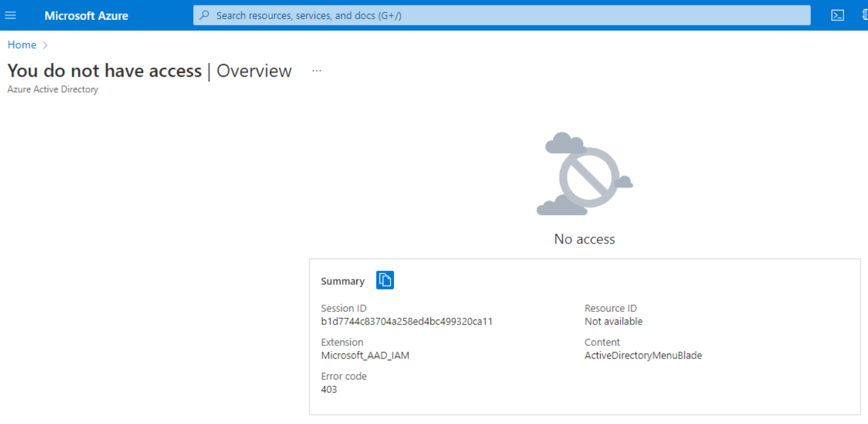Toggle the portal sidebar via hamburger icon
Viewport: 868px width, 424px height.
pos(10,15)
